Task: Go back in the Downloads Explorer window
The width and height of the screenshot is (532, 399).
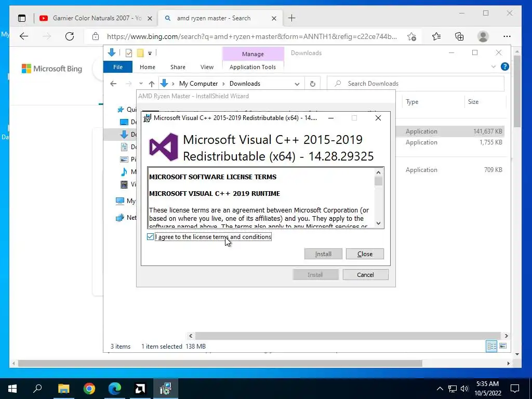Action: pos(113,84)
